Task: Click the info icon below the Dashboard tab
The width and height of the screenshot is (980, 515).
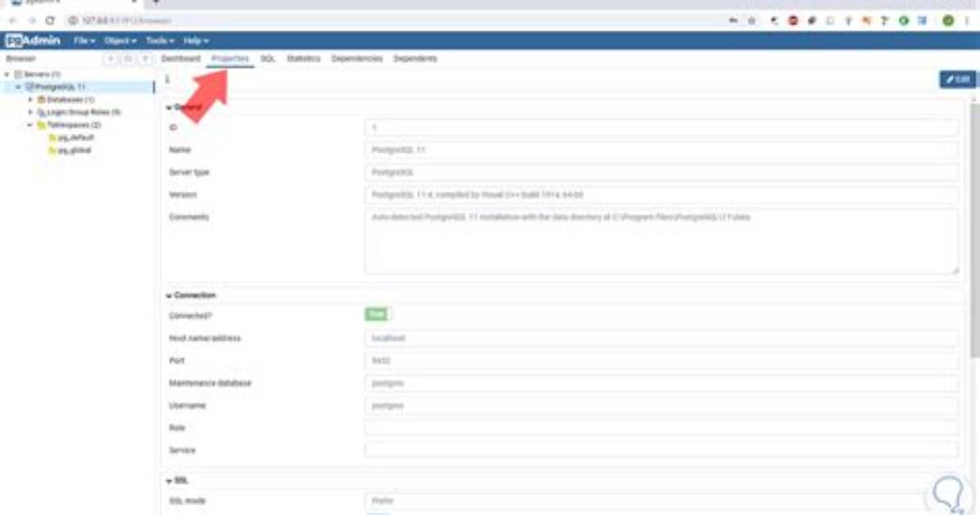Action: click(x=167, y=80)
